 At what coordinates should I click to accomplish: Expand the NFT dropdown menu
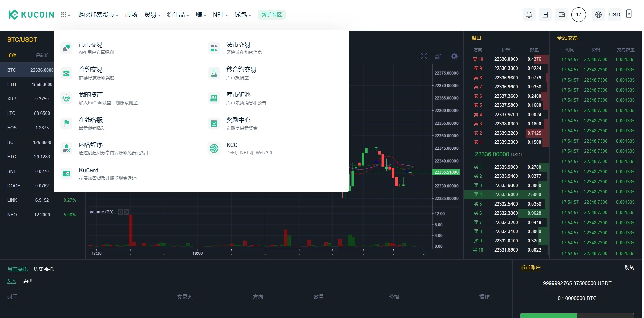click(x=220, y=15)
